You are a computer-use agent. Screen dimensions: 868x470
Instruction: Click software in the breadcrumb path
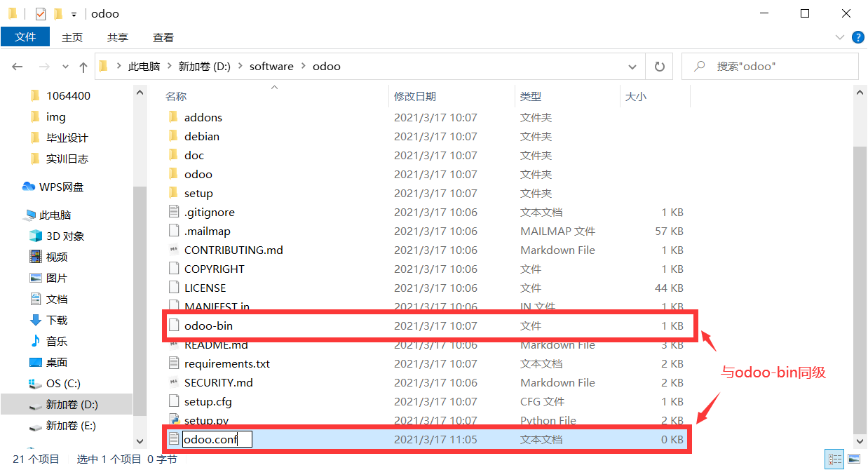coord(271,65)
